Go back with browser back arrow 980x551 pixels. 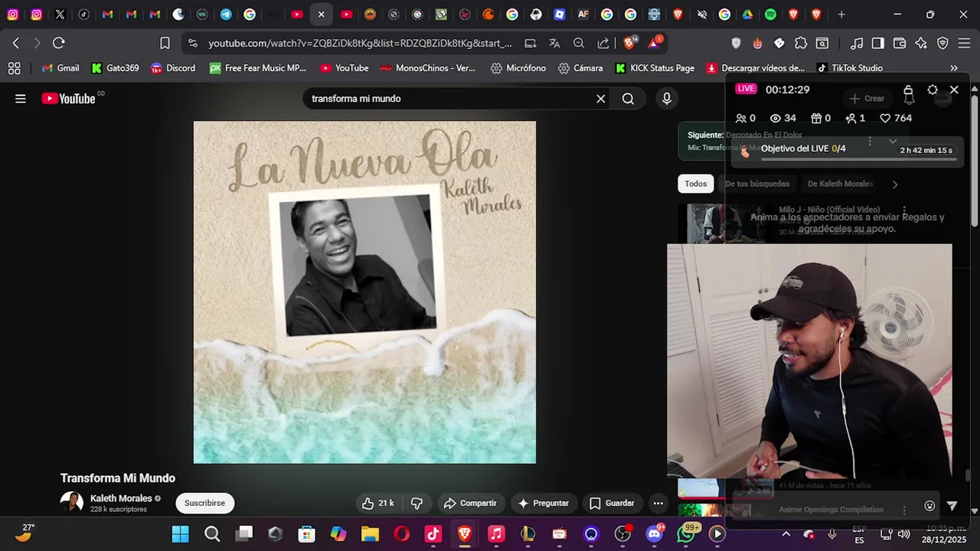pos(16,43)
